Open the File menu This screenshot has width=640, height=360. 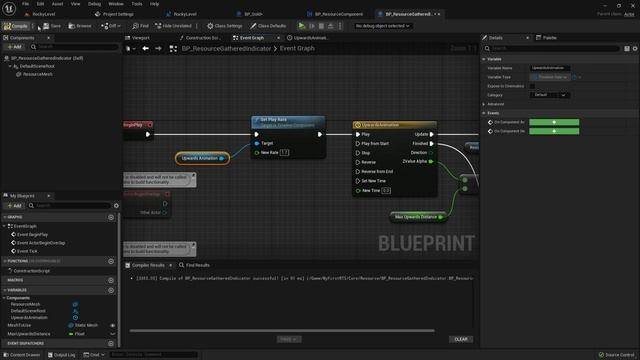click(25, 4)
